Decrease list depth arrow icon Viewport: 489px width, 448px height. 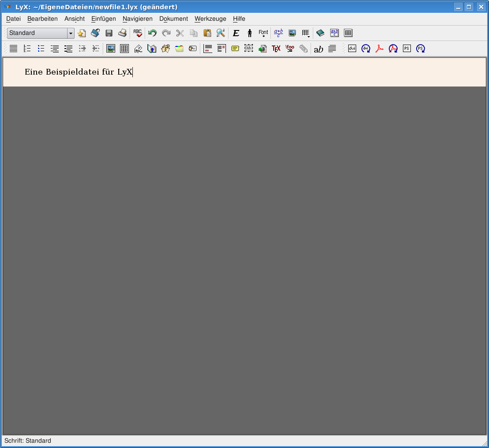pos(96,49)
